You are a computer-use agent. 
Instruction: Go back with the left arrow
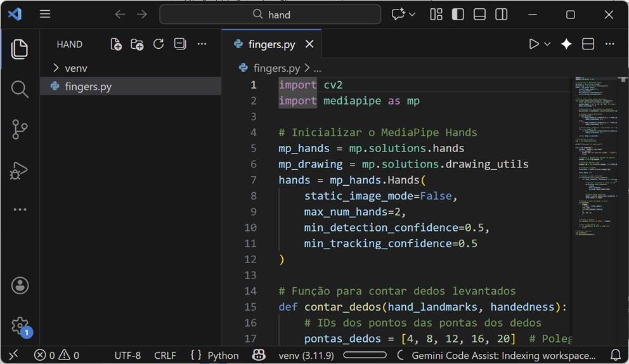pos(120,15)
